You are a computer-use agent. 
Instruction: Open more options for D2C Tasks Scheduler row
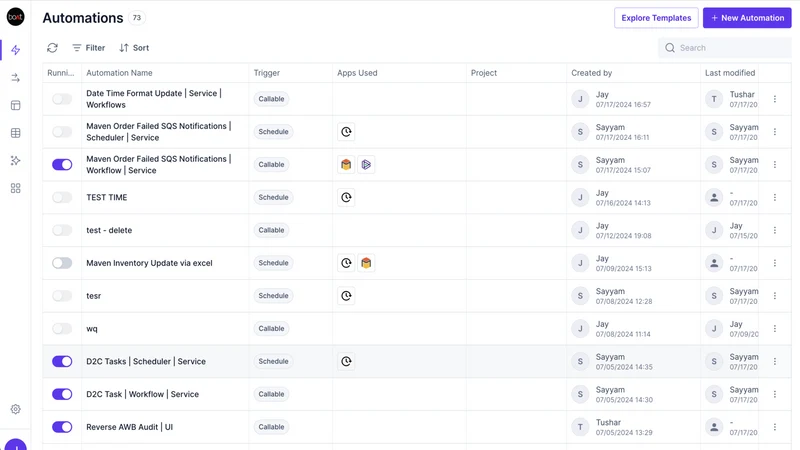click(774, 361)
